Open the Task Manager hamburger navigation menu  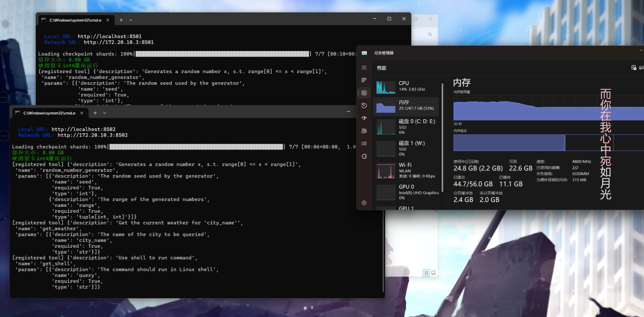coord(364,68)
